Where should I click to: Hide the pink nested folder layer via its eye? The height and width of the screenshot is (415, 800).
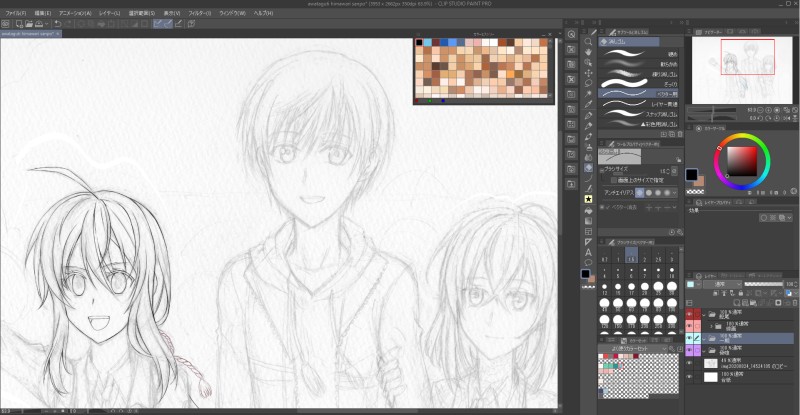689,326
